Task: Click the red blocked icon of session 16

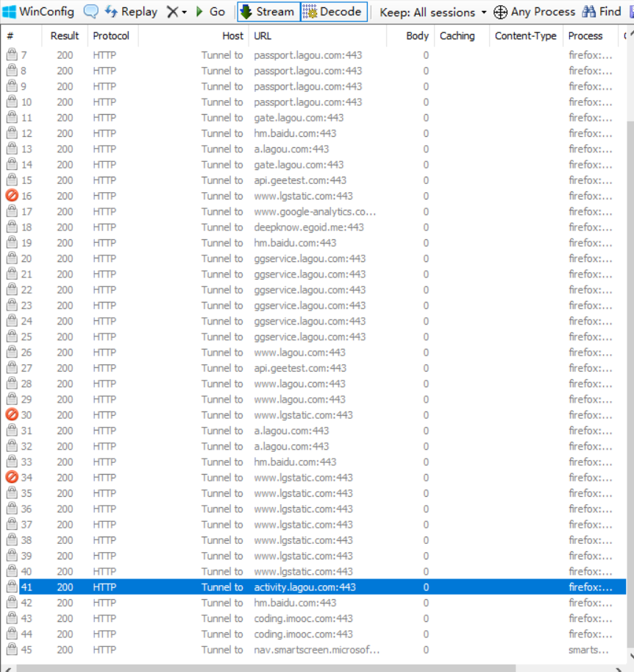Action: coord(12,196)
